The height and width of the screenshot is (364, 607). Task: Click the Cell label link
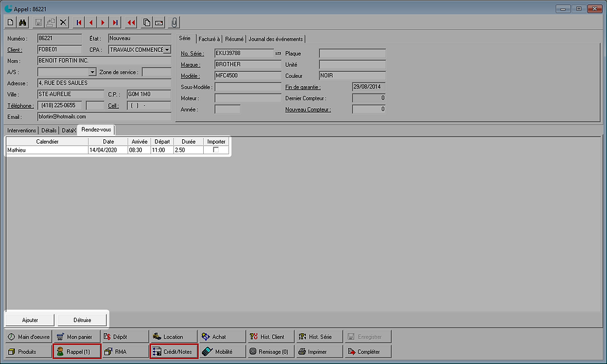(x=113, y=106)
